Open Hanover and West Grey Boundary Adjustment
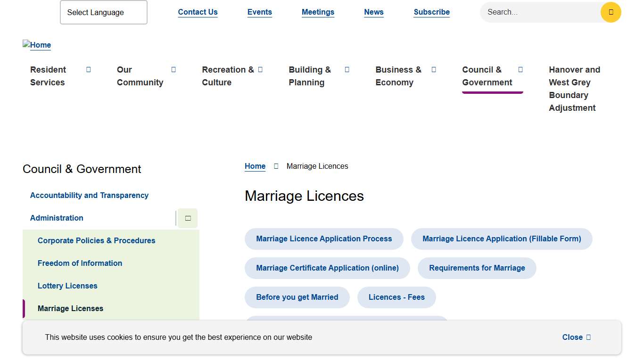The height and width of the screenshot is (362, 644). pos(574,89)
